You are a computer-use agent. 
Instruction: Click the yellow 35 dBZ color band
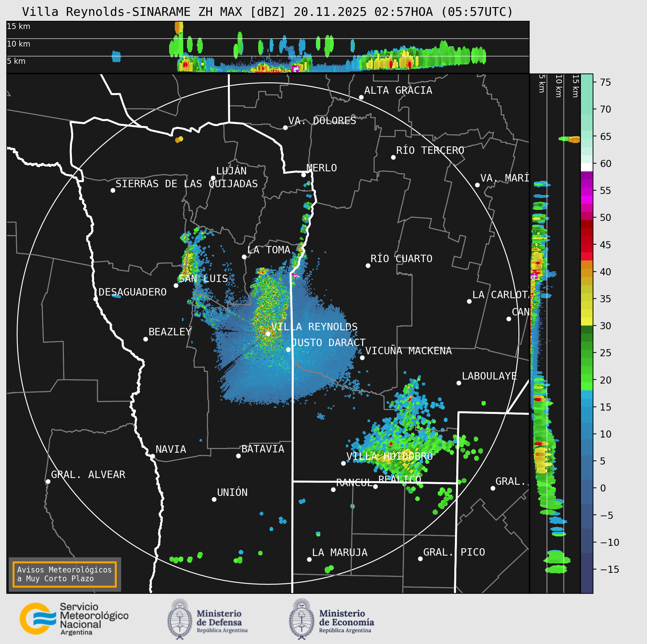click(587, 298)
